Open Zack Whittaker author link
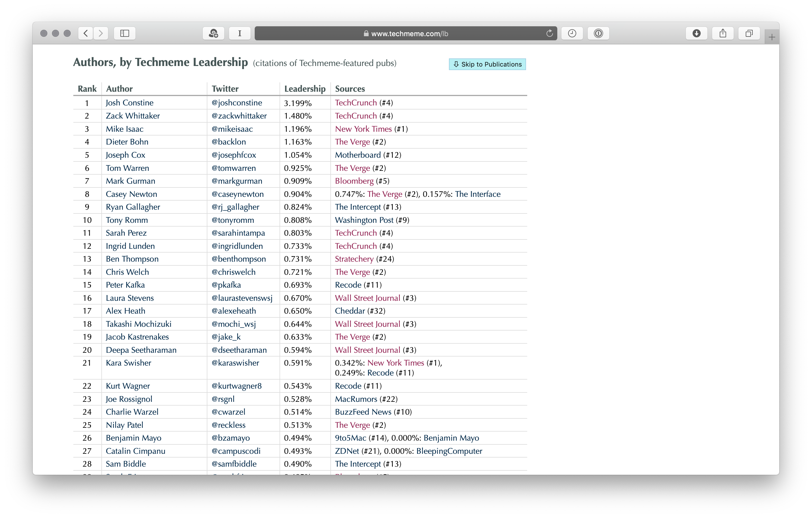This screenshot has width=812, height=518. pos(133,116)
